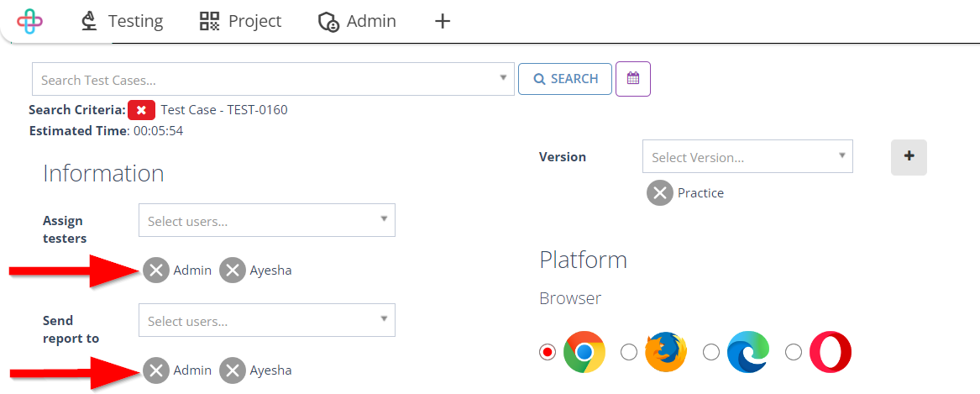Open the Send report to users dropdown

tap(266, 321)
